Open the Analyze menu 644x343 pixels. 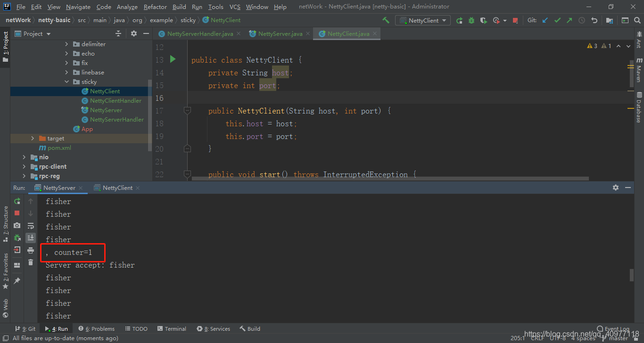[x=127, y=7]
